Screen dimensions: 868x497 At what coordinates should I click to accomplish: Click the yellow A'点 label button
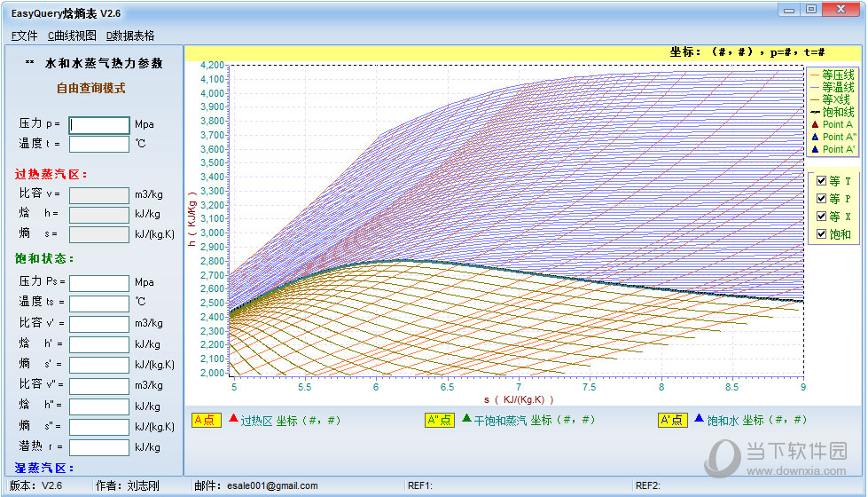tap(672, 420)
